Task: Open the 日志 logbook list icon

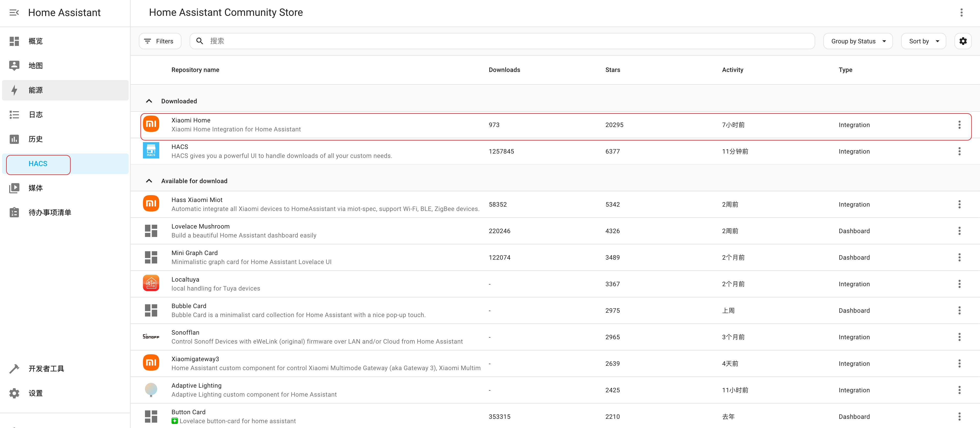Action: (x=14, y=115)
